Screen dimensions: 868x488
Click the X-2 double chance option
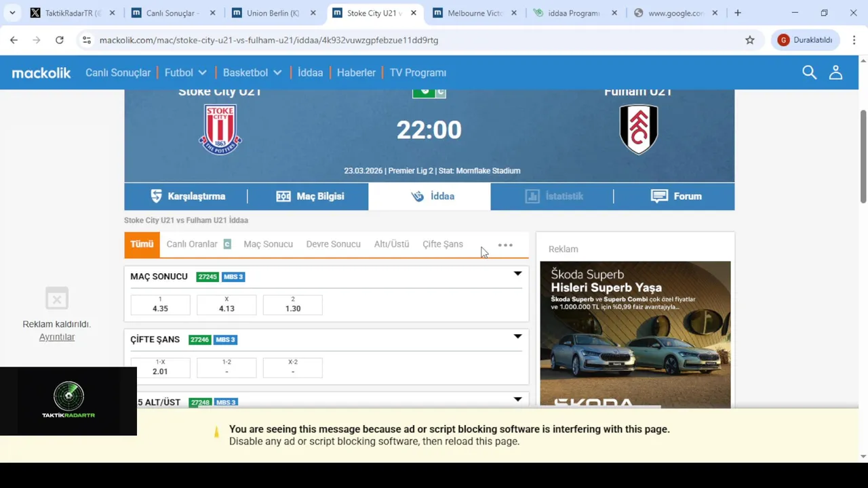(x=293, y=367)
